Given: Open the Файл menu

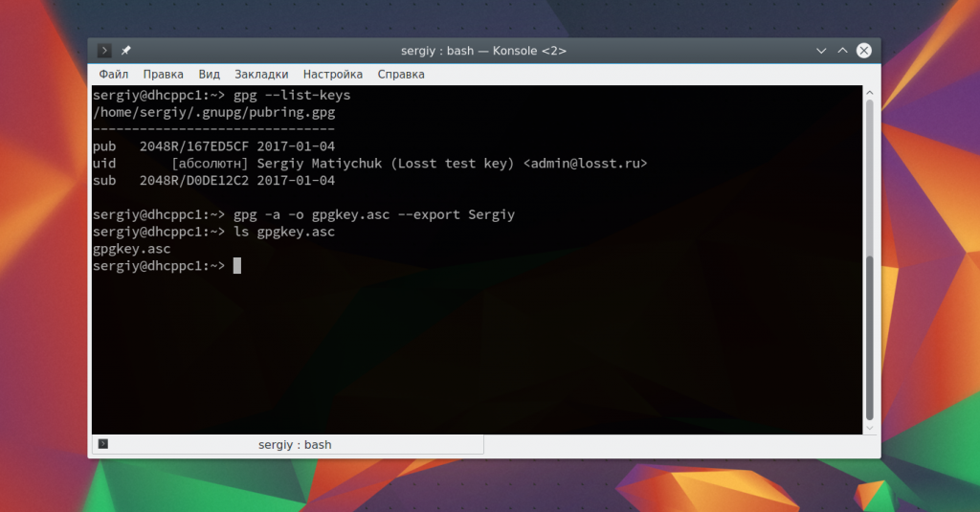Looking at the screenshot, I should (113, 74).
